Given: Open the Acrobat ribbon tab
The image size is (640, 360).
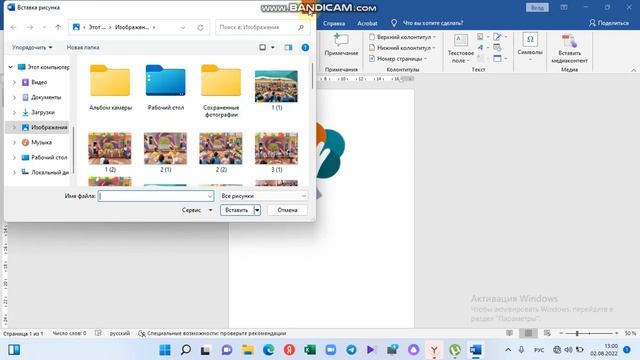Looking at the screenshot, I should (367, 23).
